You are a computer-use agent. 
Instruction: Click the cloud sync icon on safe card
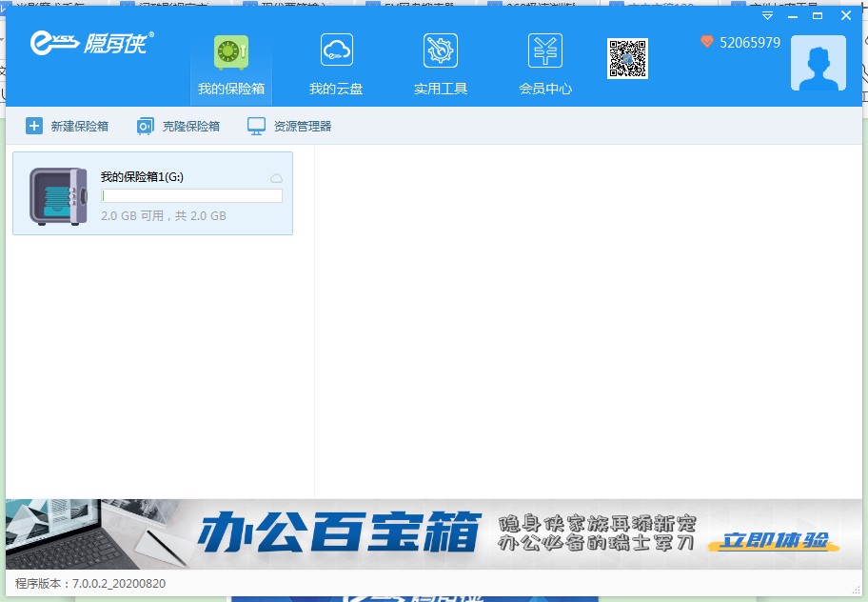tap(276, 178)
